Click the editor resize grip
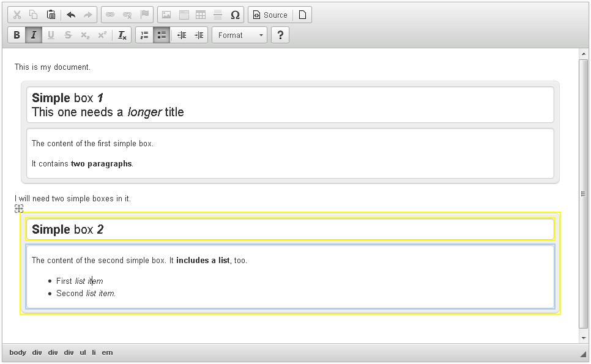Viewport: 591px width, 364px height. [x=584, y=354]
